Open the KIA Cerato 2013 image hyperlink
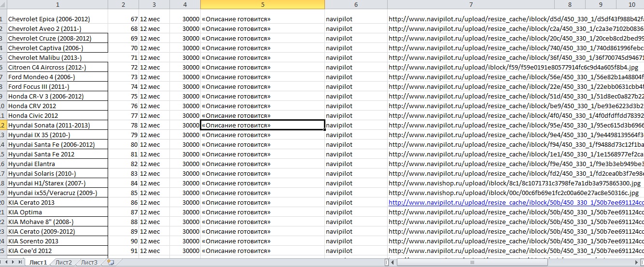The width and height of the screenshot is (644, 267). (516, 203)
